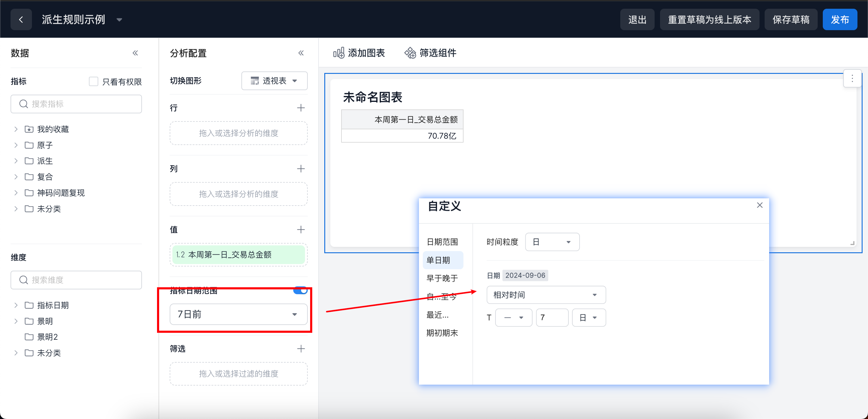
Task: Open chart three-dot more menu
Action: coord(852,79)
